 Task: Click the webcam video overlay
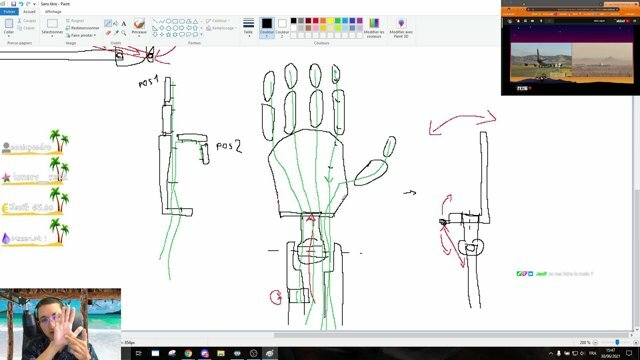point(60,324)
